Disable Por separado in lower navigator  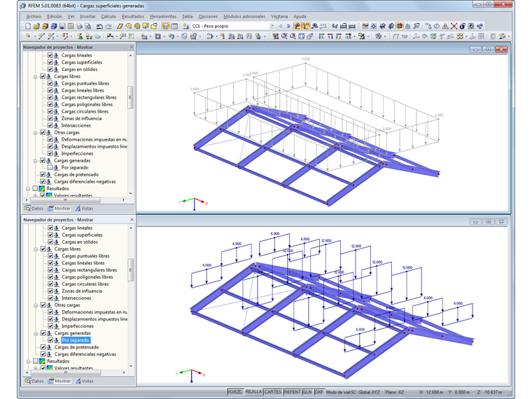(50, 340)
